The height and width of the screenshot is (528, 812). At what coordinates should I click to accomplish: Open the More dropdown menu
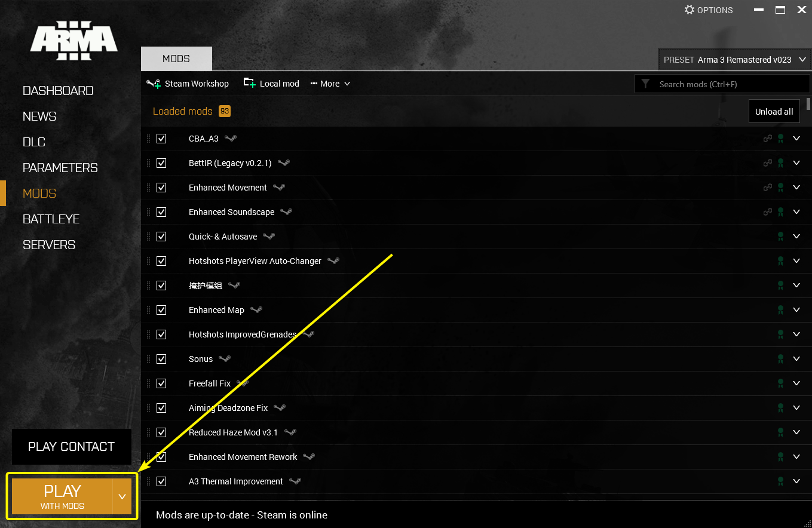tap(330, 84)
